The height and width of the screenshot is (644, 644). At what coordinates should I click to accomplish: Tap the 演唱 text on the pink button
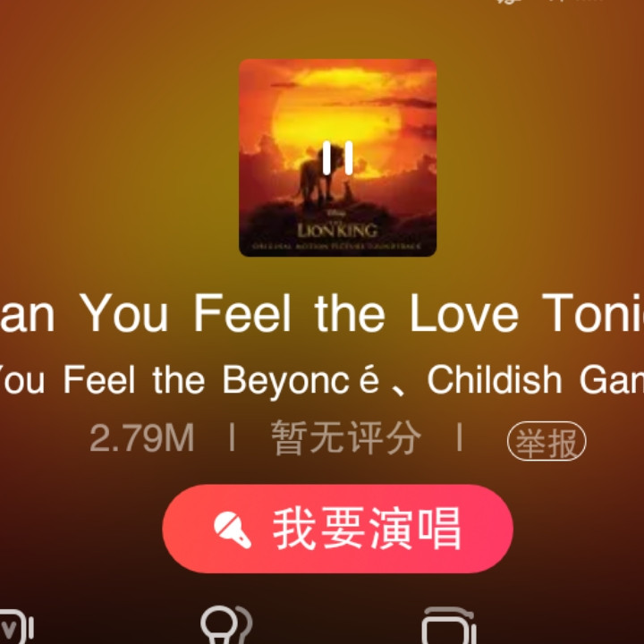[414, 529]
